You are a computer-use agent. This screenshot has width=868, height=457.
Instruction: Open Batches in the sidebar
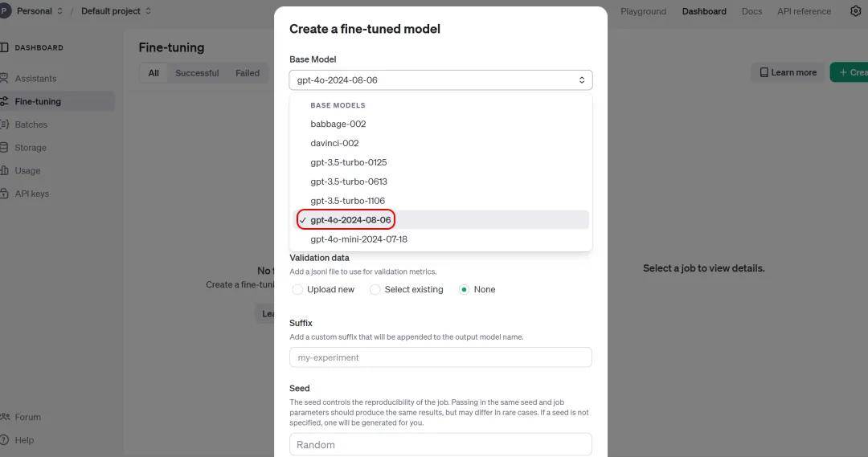(x=31, y=124)
